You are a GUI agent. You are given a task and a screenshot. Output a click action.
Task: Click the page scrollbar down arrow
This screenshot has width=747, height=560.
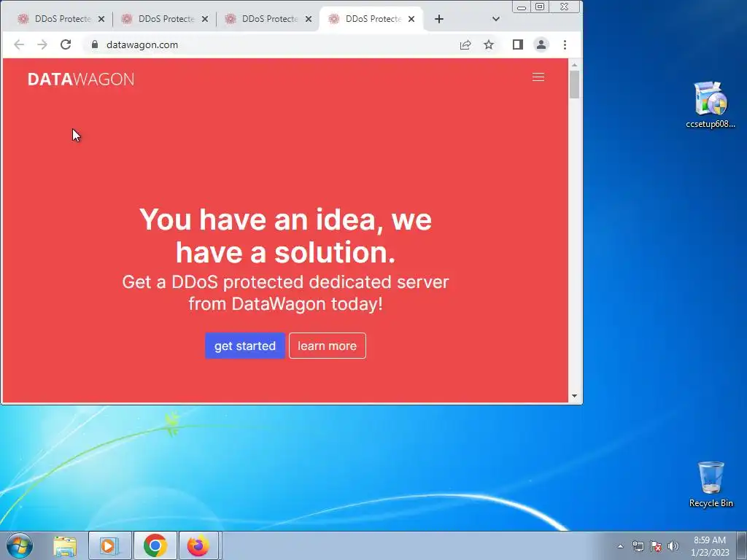click(x=575, y=396)
